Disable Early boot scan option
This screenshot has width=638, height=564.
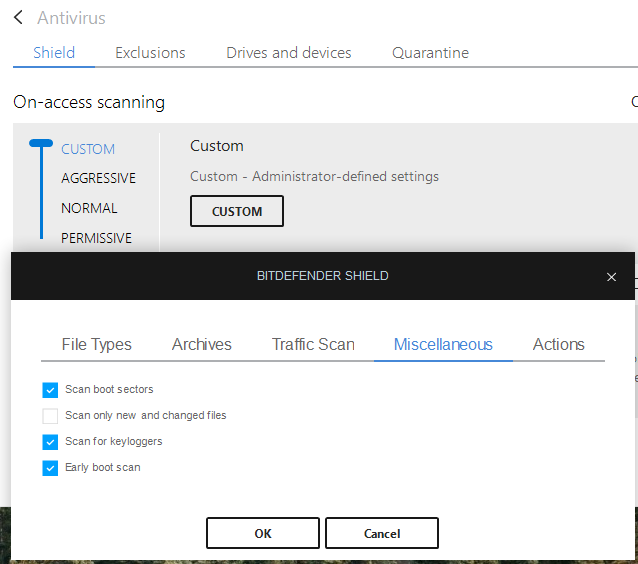coord(51,468)
